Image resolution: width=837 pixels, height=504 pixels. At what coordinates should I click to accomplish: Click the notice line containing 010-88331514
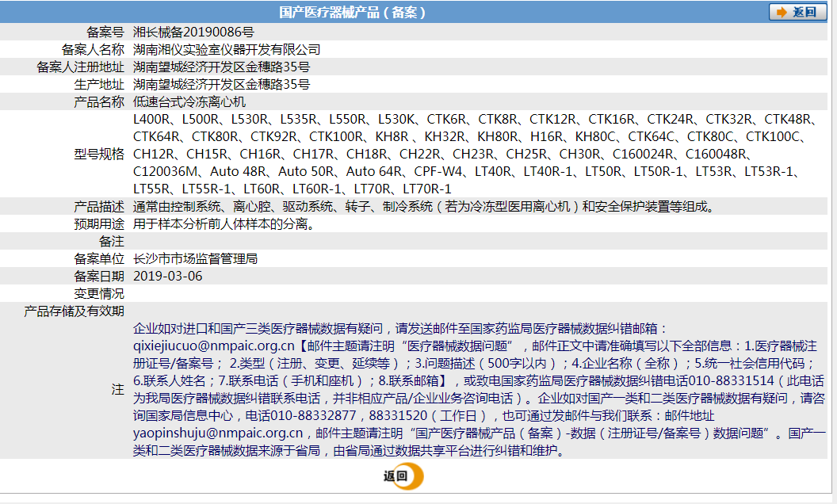tap(479, 380)
